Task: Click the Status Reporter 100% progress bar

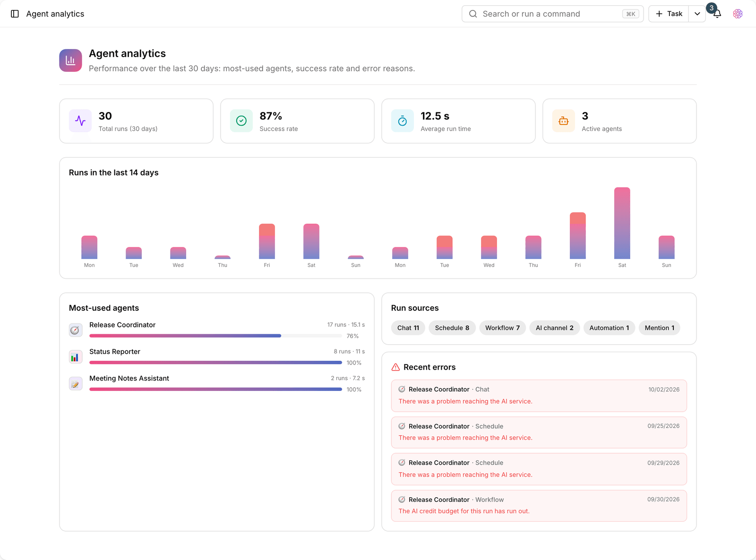Action: pyautogui.click(x=215, y=363)
